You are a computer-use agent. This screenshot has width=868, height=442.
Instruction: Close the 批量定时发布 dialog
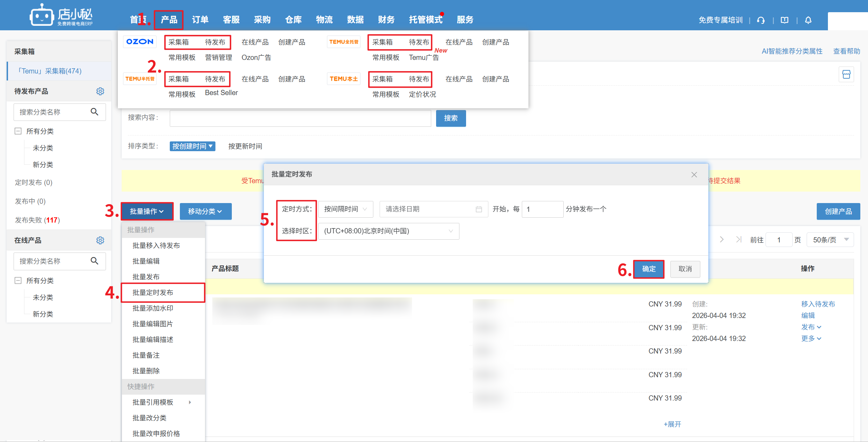click(x=694, y=175)
